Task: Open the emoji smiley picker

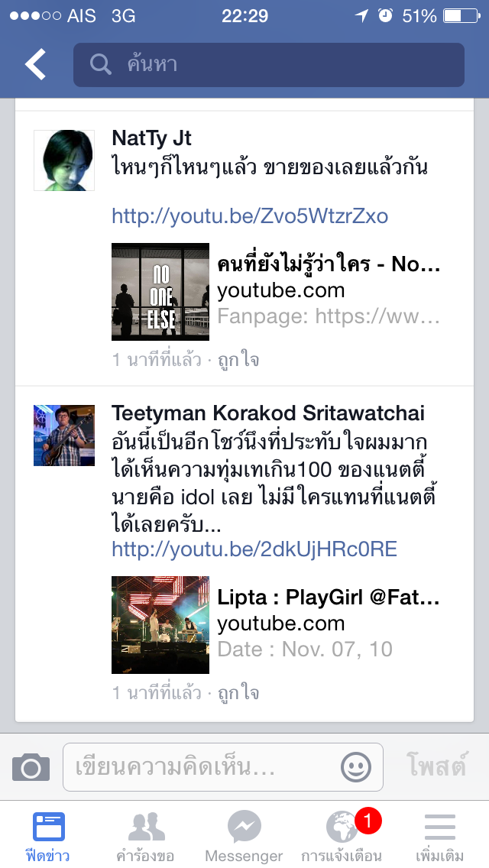Action: coord(355,767)
